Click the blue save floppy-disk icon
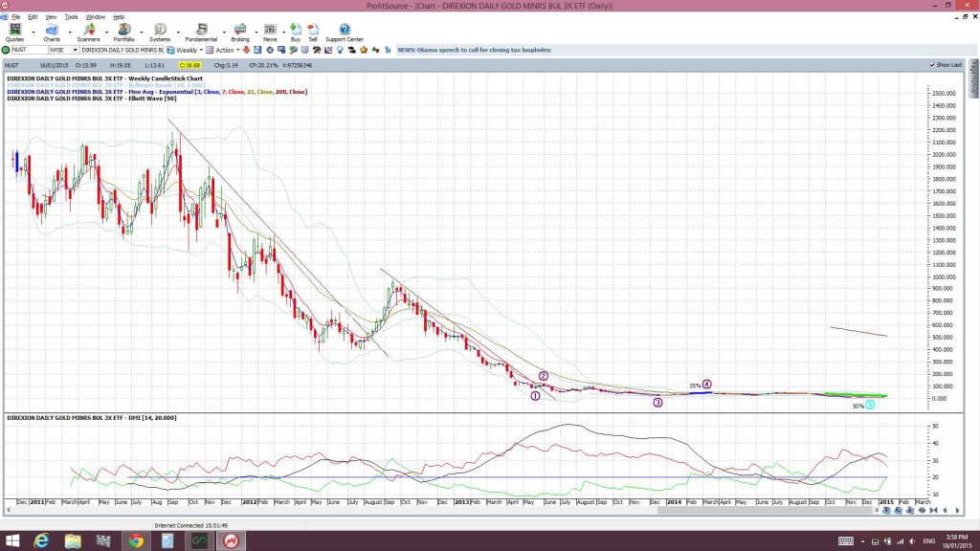Image resolution: width=980 pixels, height=551 pixels. (x=257, y=50)
